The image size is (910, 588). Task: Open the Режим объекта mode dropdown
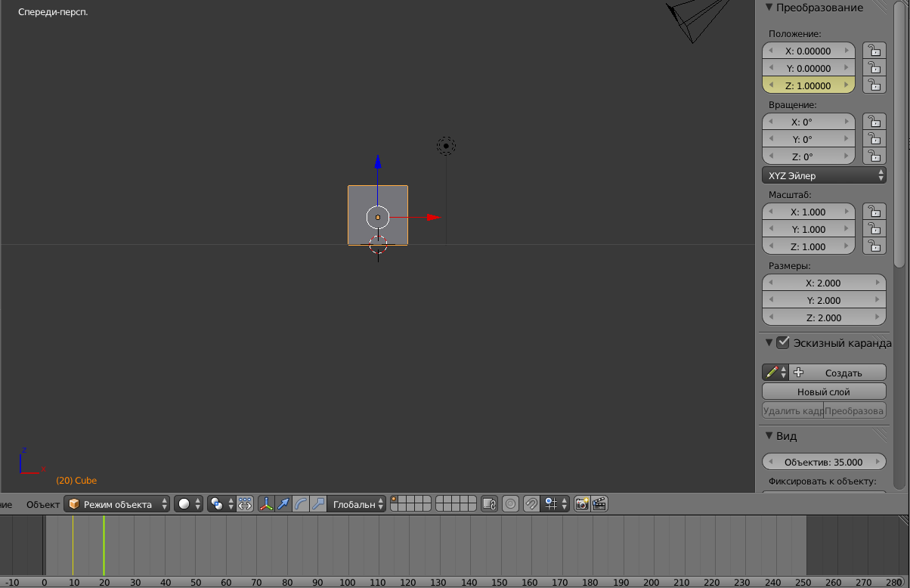117,503
